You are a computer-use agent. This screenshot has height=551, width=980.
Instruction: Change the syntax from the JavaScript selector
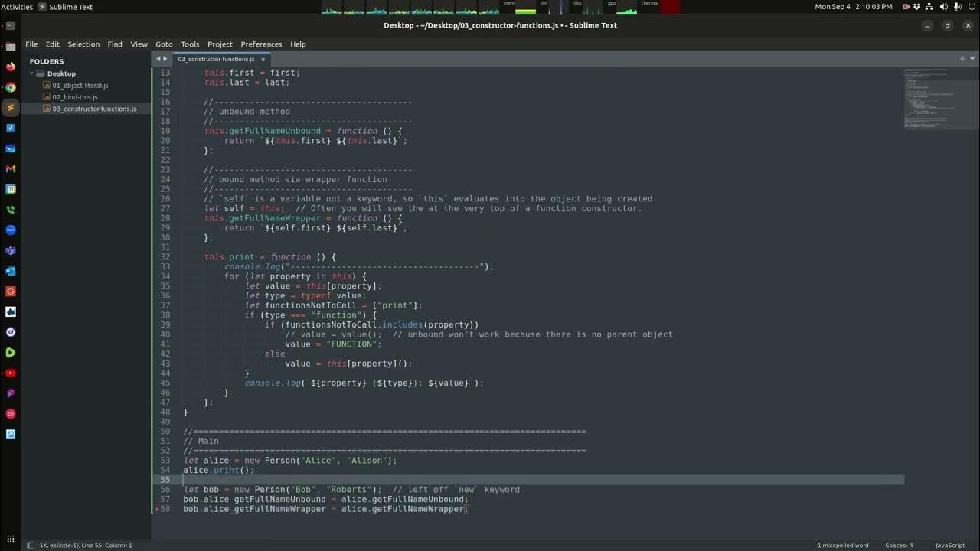pos(950,545)
